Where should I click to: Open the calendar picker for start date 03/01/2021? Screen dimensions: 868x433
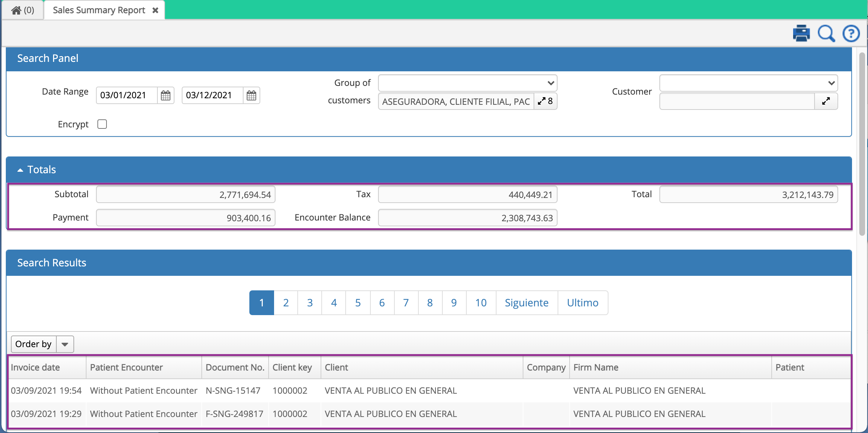pos(165,95)
